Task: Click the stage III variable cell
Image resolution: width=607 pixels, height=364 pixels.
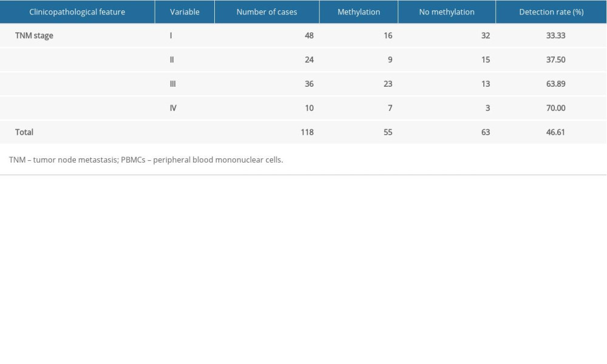Action: point(172,84)
